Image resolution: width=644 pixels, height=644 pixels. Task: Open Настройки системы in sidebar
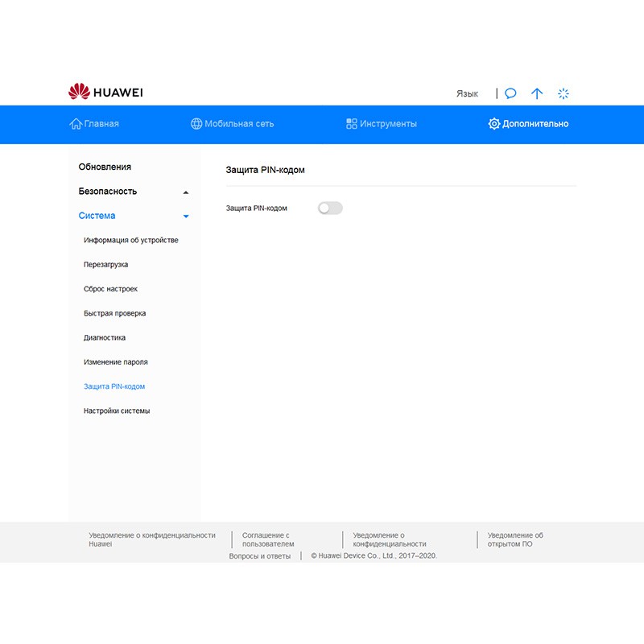(117, 411)
